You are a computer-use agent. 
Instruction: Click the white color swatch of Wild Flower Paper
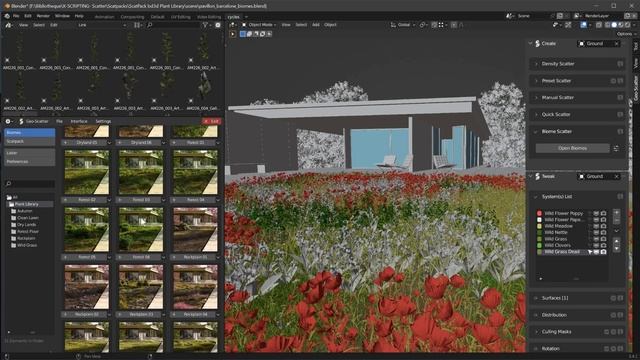click(539, 220)
